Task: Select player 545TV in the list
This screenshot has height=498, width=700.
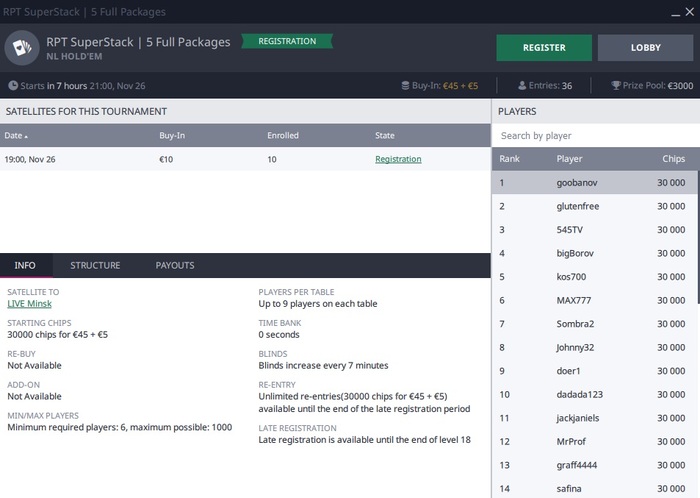Action: [594, 230]
